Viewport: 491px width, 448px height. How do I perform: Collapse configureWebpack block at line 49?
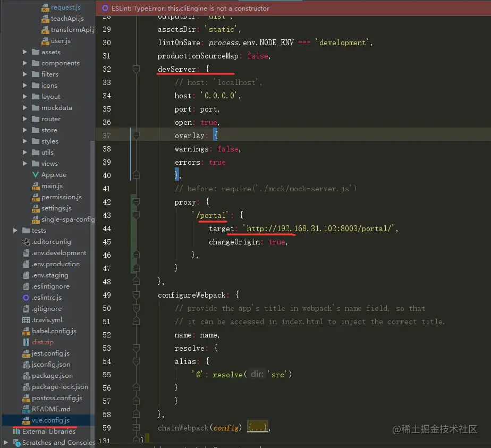pos(136,294)
